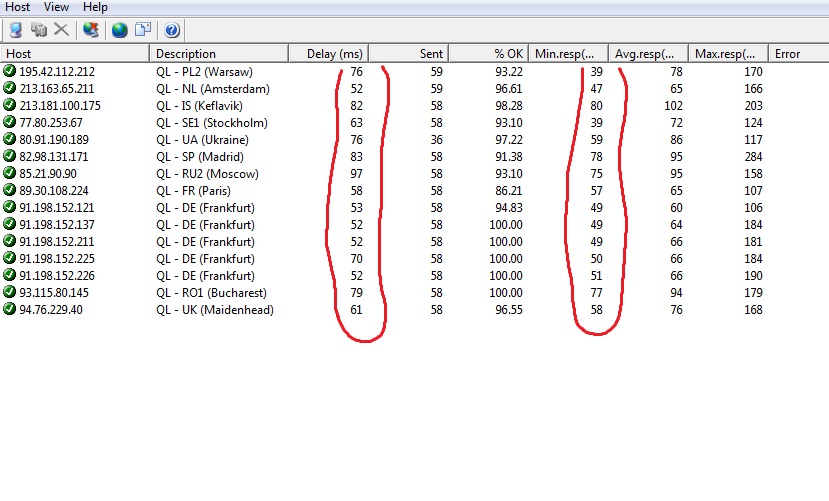
Task: Open the Host menu
Action: [x=17, y=7]
